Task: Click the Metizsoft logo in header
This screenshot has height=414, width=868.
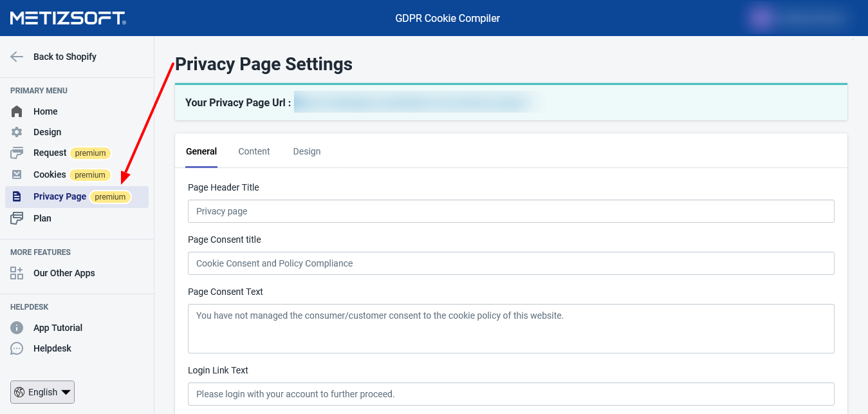Action: pos(68,18)
